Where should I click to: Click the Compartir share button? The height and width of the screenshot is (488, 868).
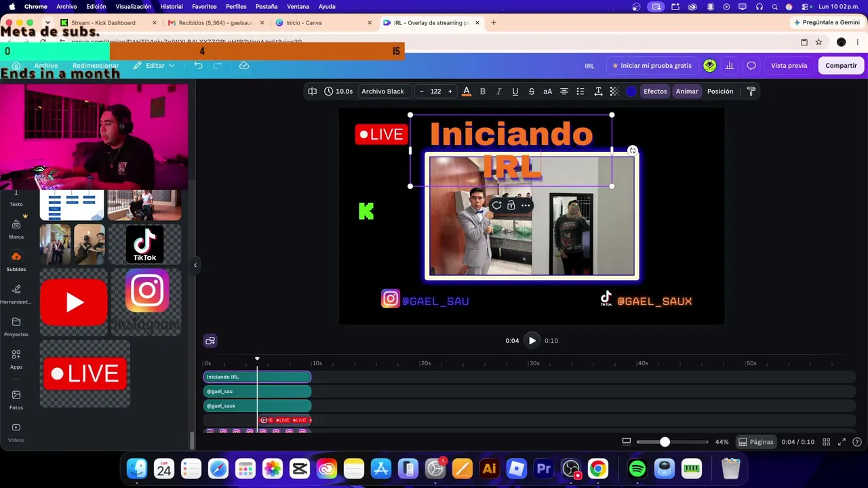pyautogui.click(x=841, y=66)
